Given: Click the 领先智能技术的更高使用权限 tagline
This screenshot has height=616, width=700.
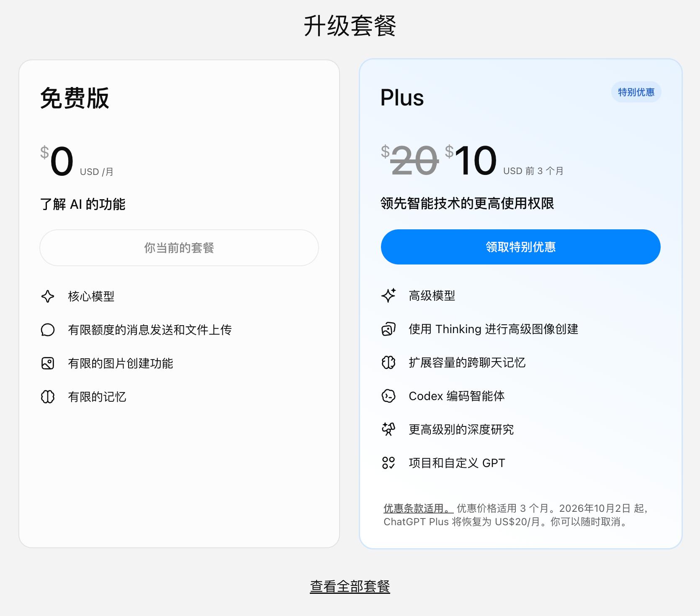Looking at the screenshot, I should pyautogui.click(x=467, y=203).
